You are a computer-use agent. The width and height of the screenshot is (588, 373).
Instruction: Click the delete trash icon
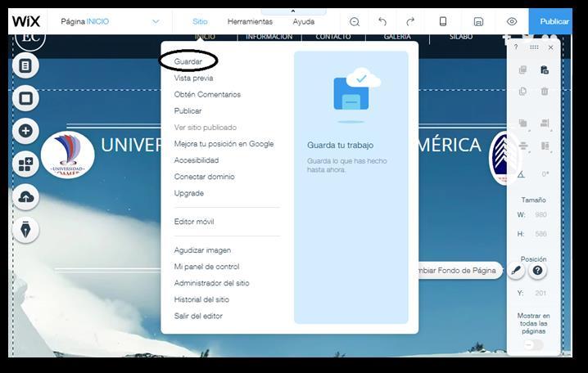[545, 91]
